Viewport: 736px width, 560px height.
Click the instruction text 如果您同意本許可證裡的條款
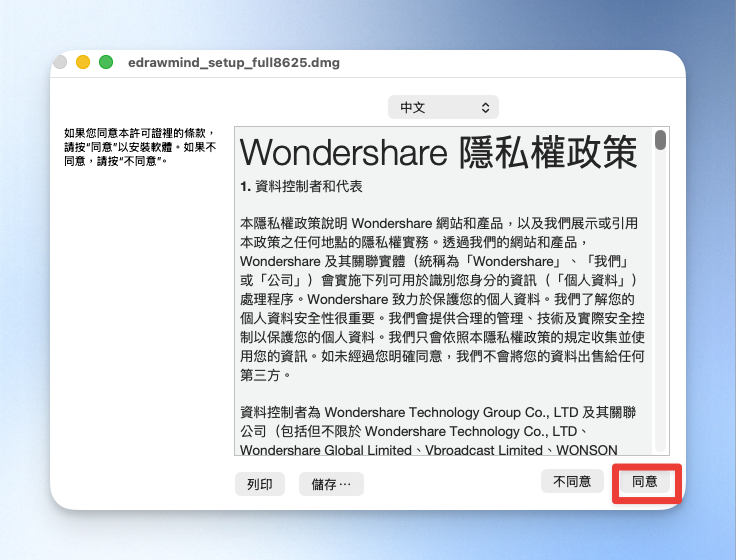point(140,147)
